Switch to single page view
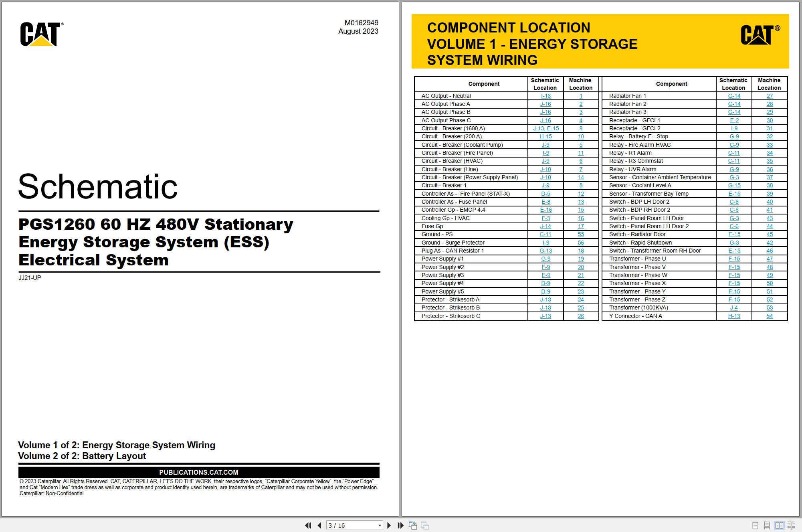 coord(755,525)
